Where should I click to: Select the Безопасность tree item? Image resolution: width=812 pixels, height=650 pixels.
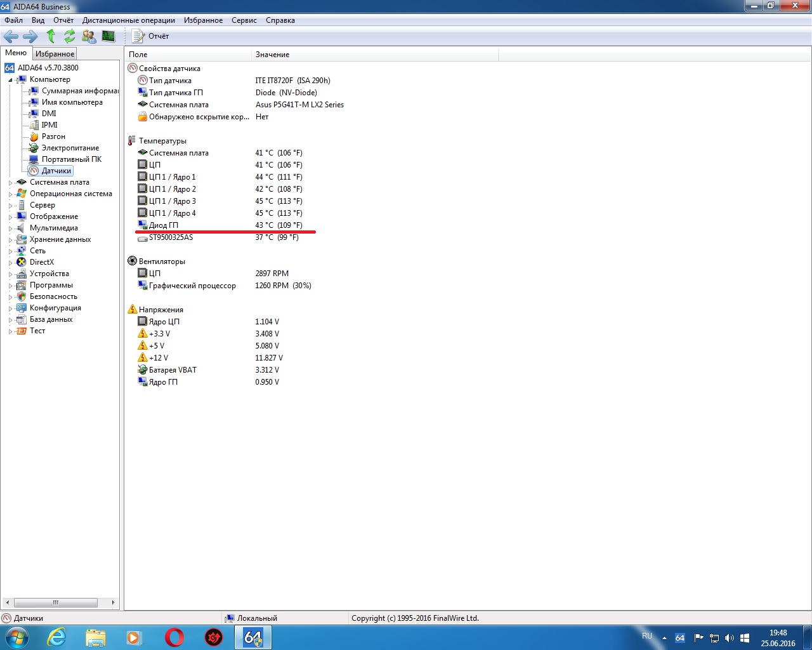(x=53, y=296)
